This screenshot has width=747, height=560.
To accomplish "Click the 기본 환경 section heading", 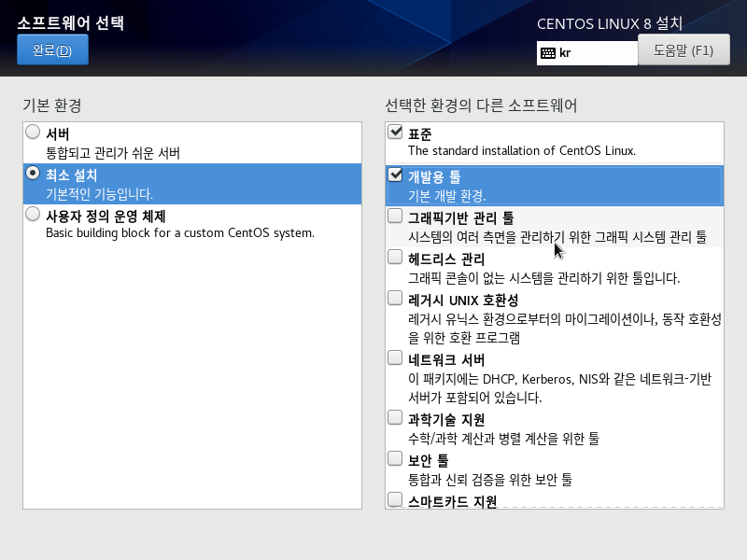I will pyautogui.click(x=52, y=105).
